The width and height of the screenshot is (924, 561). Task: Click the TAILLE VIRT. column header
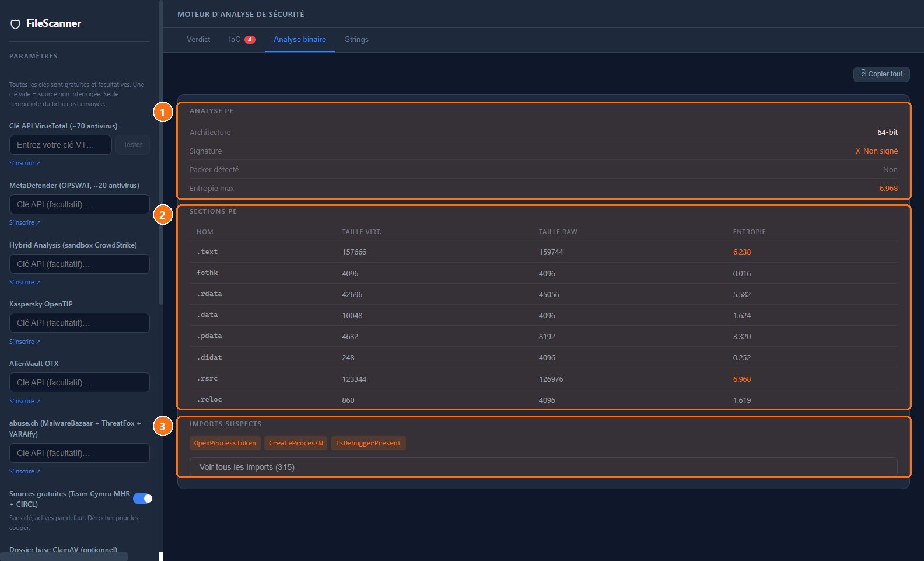coord(362,232)
